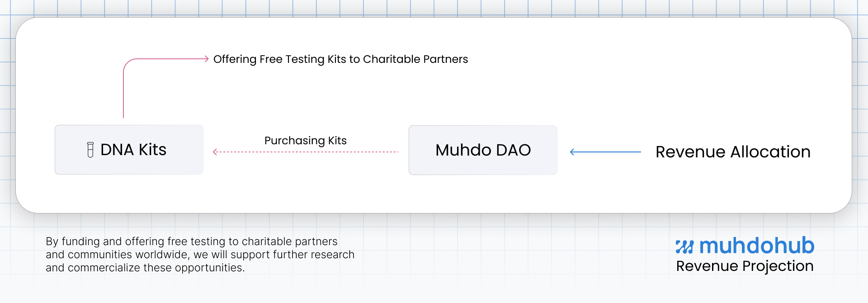Open the muhdohub wordmark

(x=757, y=246)
